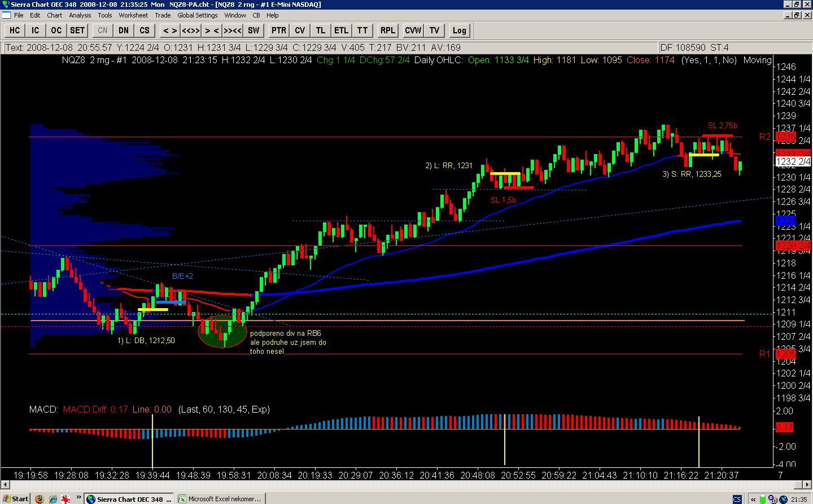The height and width of the screenshot is (504, 813).
Task: Select the PTR pointer tool
Action: (x=279, y=30)
